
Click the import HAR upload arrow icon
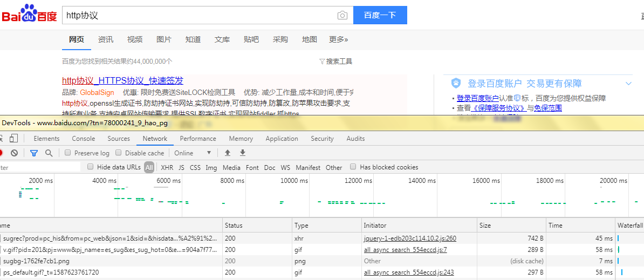click(228, 153)
